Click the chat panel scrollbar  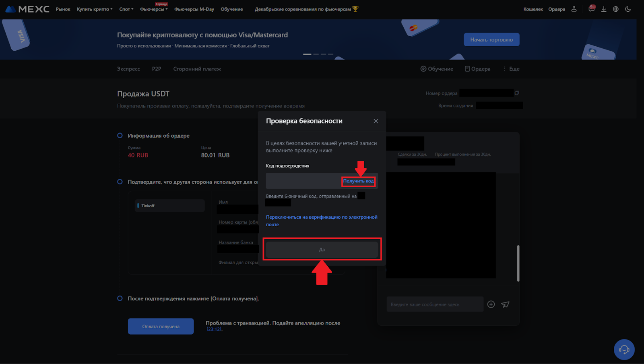pos(518,263)
